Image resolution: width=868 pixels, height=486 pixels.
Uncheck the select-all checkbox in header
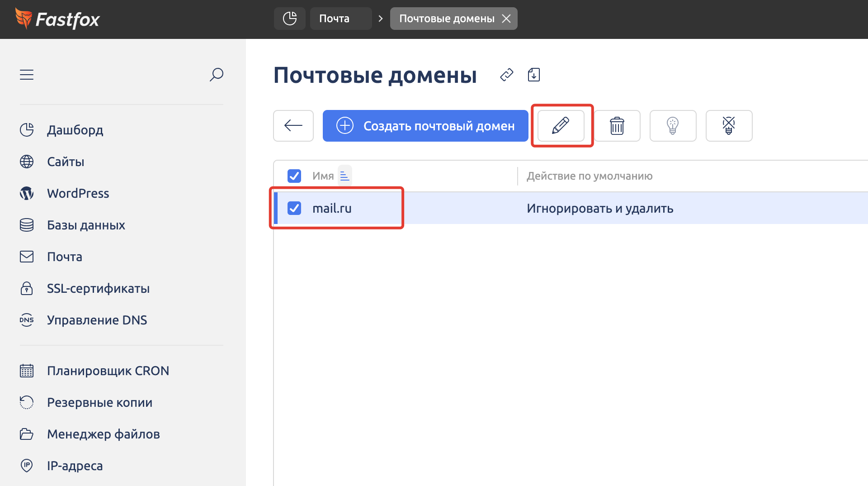[294, 176]
